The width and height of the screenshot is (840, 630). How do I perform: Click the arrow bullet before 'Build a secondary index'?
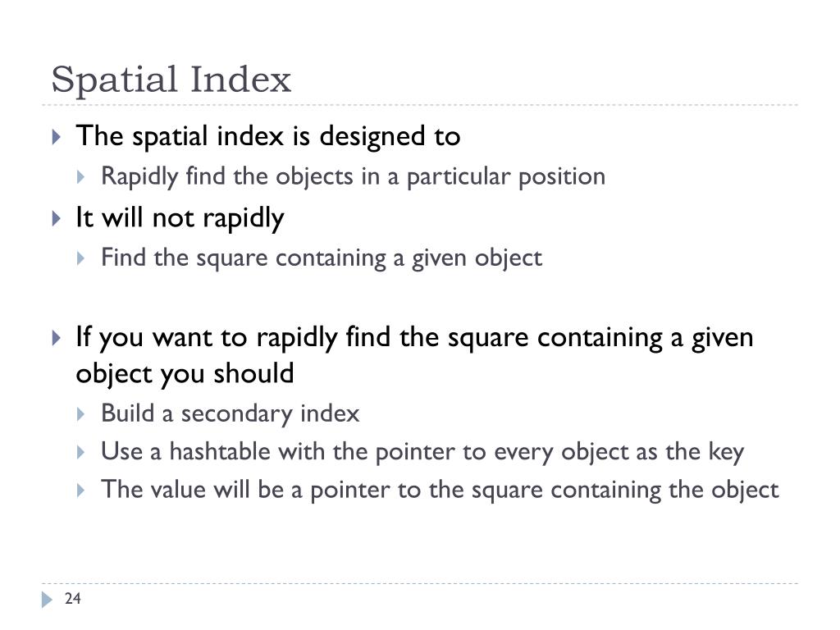click(81, 414)
